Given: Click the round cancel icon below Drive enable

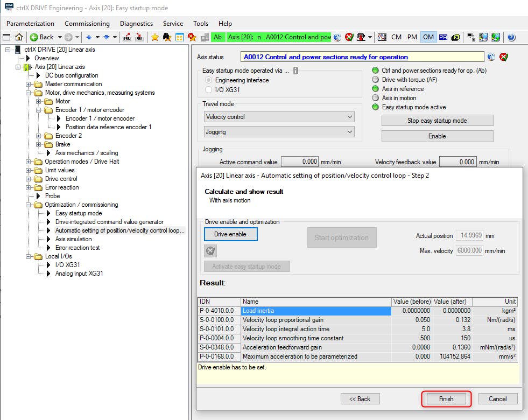Looking at the screenshot, I should (210, 250).
